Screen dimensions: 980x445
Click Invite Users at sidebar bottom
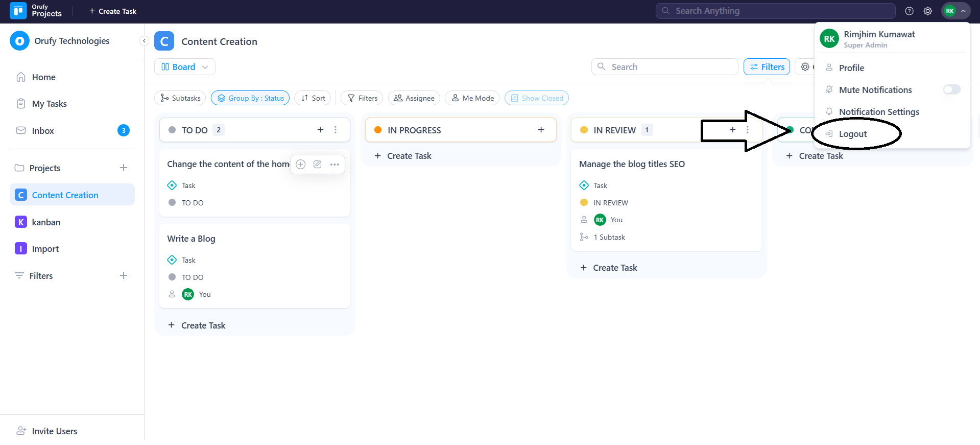tap(54, 431)
